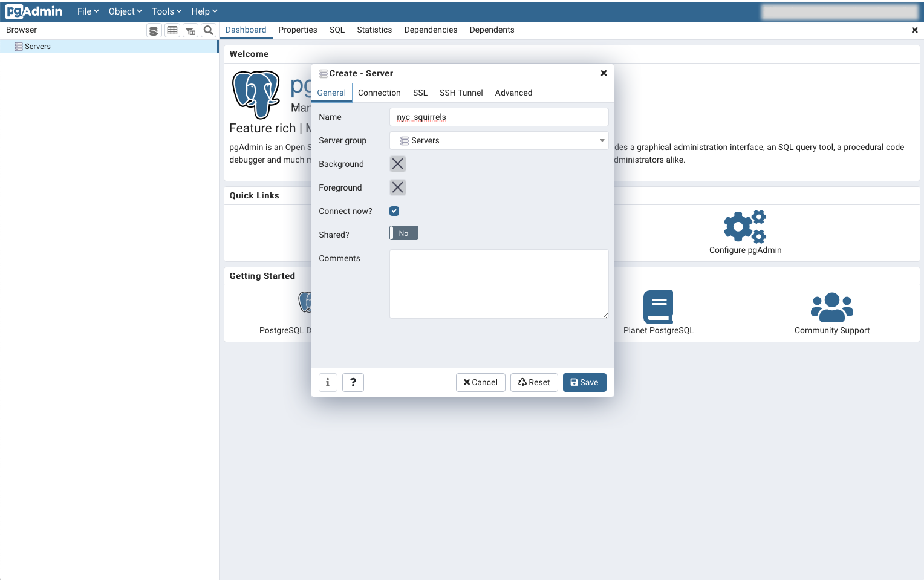Select the Dependents tab
924x580 pixels.
[492, 30]
